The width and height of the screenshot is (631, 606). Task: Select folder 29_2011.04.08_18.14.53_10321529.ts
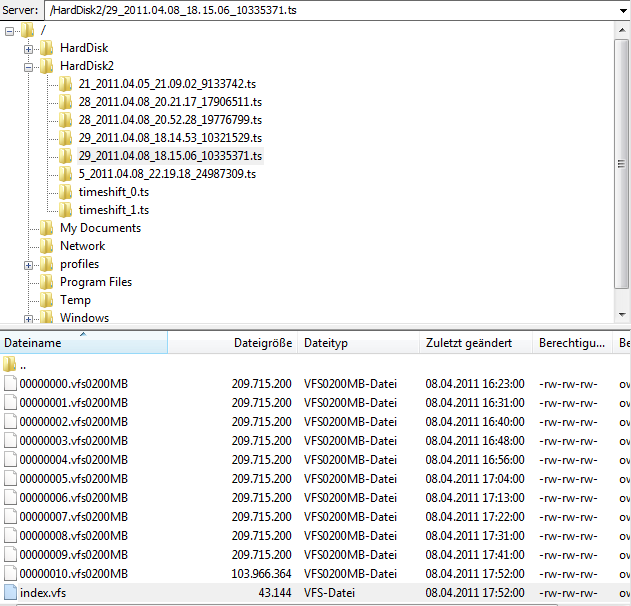tap(170, 138)
